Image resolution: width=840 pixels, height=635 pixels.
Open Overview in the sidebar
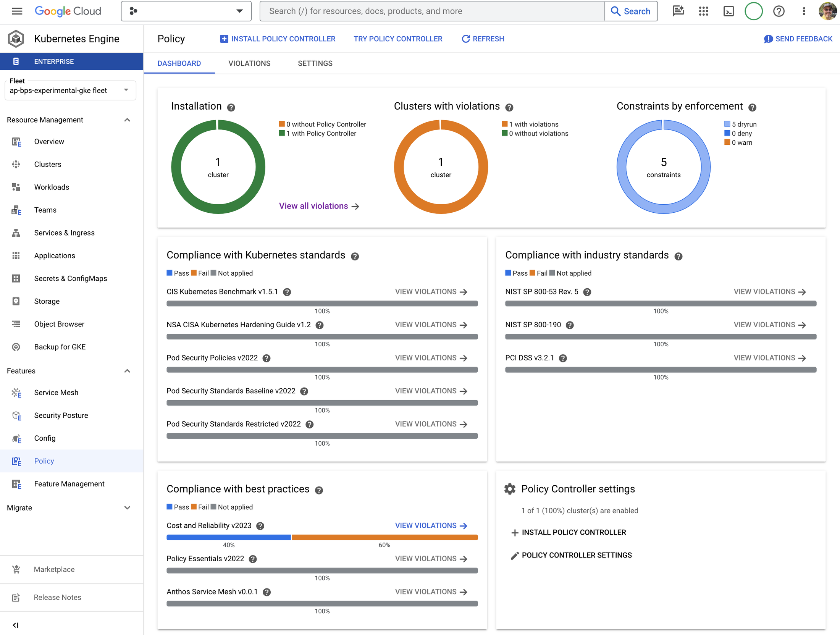(72, 142)
